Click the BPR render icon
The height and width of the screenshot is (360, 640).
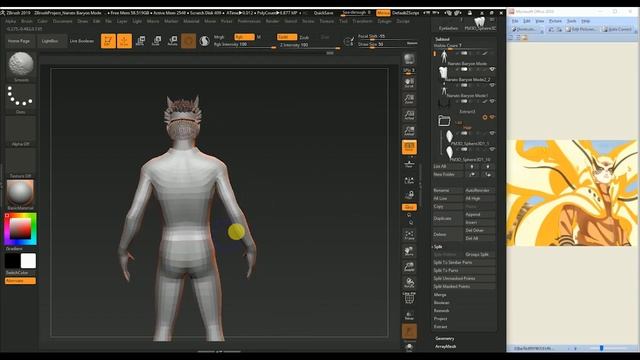409,59
